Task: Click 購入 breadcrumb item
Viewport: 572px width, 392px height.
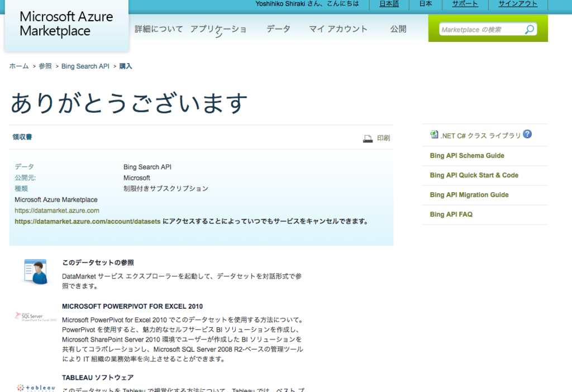Action: [x=126, y=66]
